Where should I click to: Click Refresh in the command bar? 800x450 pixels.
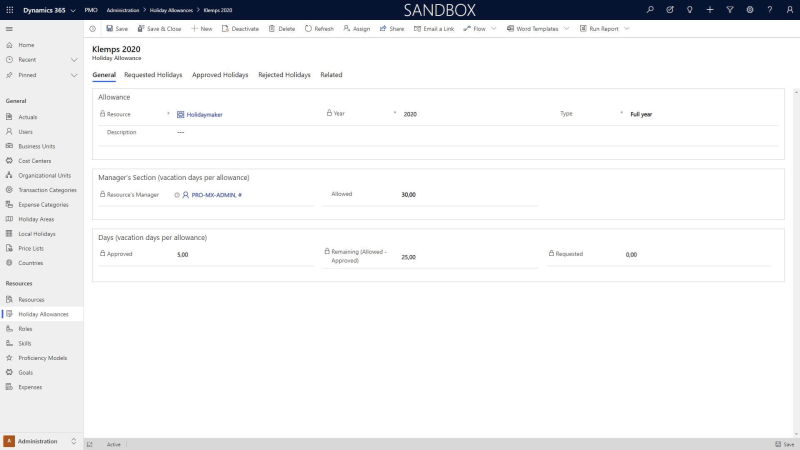pyautogui.click(x=319, y=29)
